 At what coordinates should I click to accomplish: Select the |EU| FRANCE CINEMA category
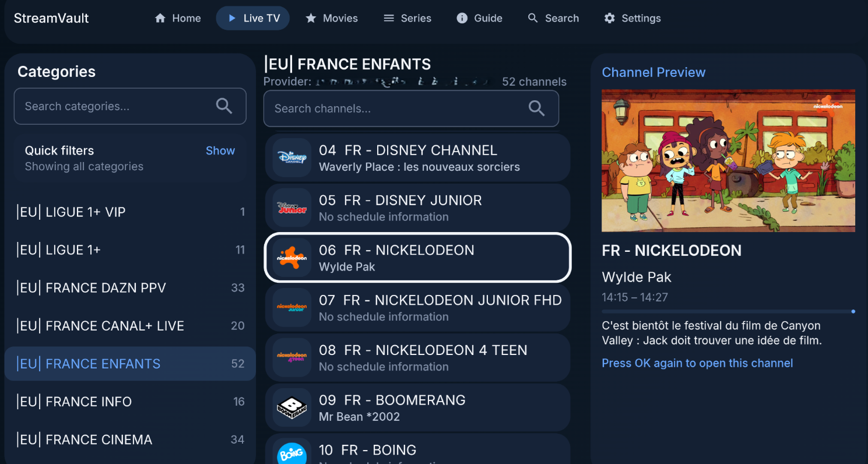[x=130, y=440]
